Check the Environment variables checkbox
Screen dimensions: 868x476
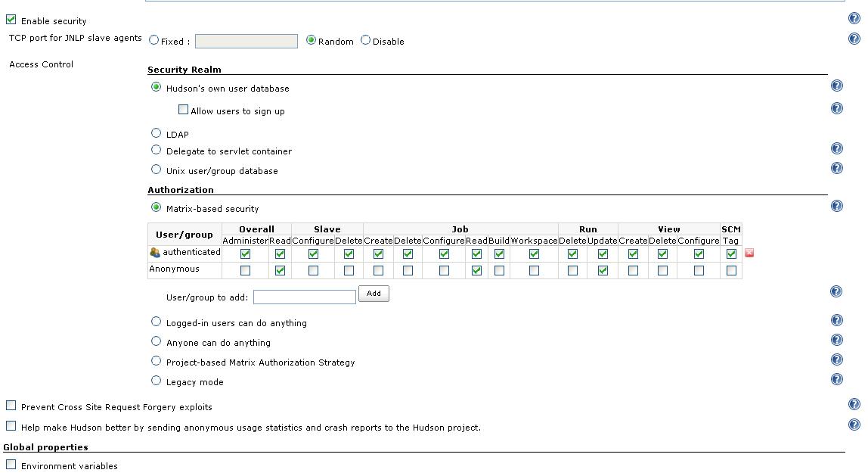point(11,465)
